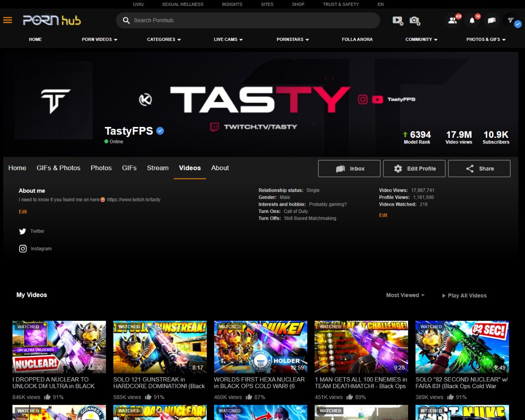Click the Edit Profile button

tap(414, 169)
